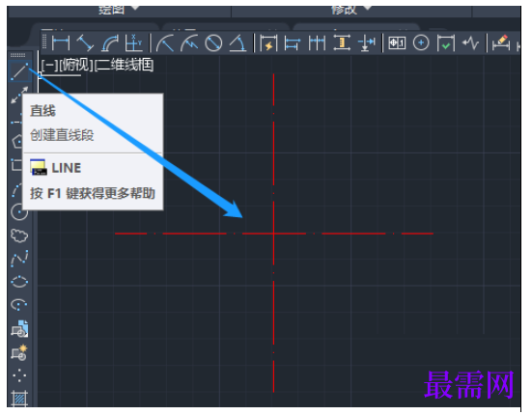Click the Insert Block icon
The width and height of the screenshot is (532, 415).
tap(19, 328)
